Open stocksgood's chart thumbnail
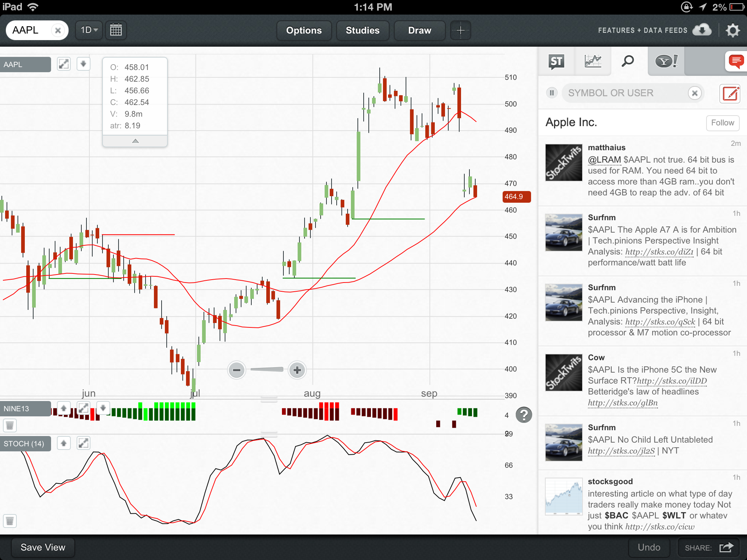Image resolution: width=747 pixels, height=560 pixels. coord(564,497)
